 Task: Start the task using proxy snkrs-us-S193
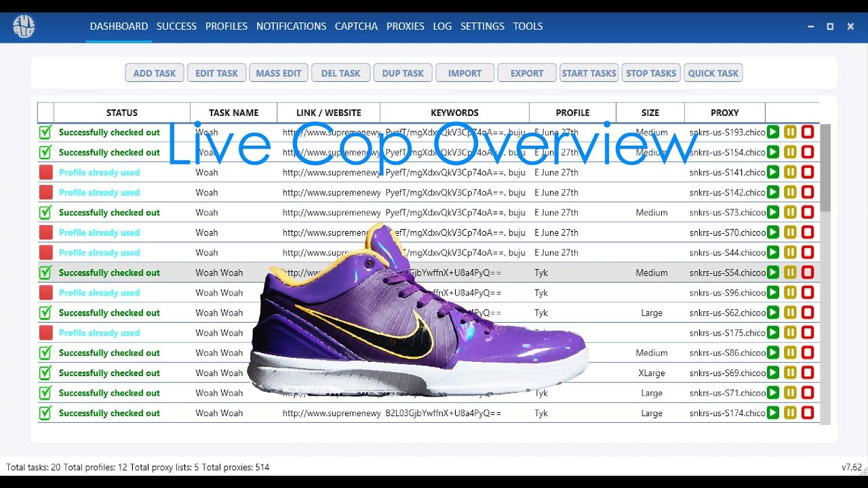[773, 132]
